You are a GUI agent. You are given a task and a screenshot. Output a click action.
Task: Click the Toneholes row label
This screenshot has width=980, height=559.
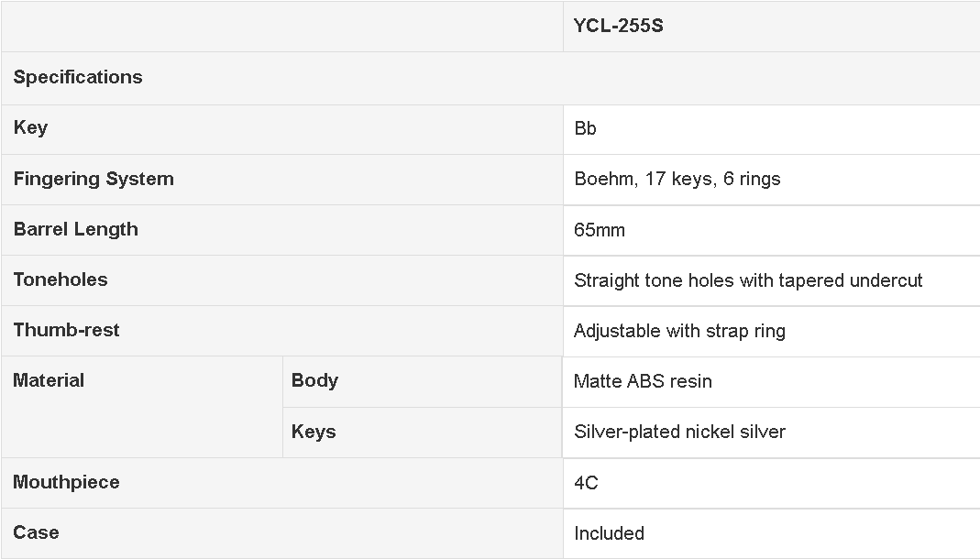tap(61, 279)
